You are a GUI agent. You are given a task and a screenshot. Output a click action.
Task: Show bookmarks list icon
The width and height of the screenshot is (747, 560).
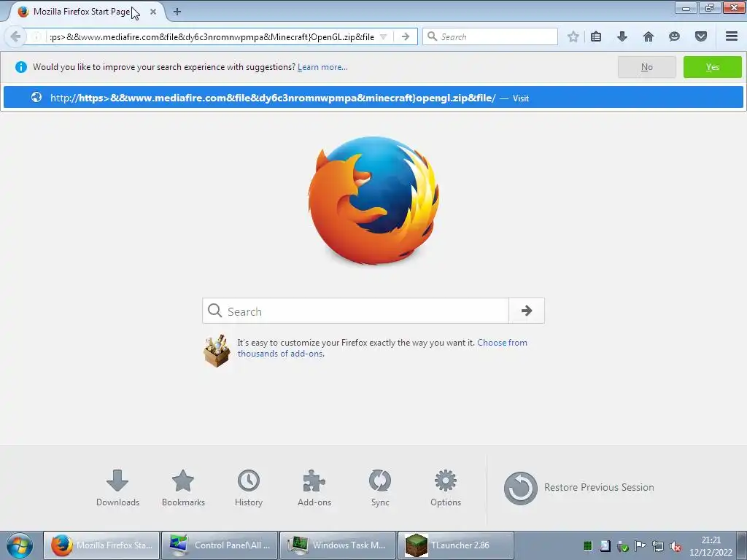[596, 36]
